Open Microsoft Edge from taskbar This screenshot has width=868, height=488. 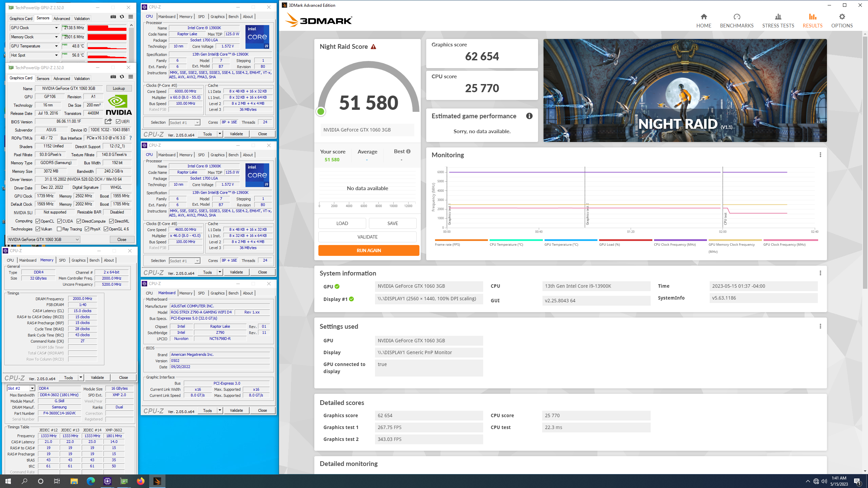tap(91, 481)
